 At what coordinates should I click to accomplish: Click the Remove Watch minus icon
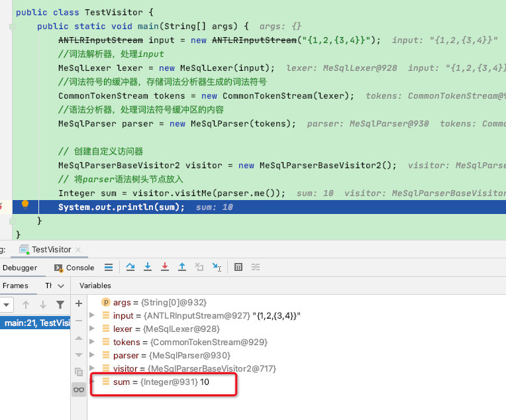tap(79, 321)
